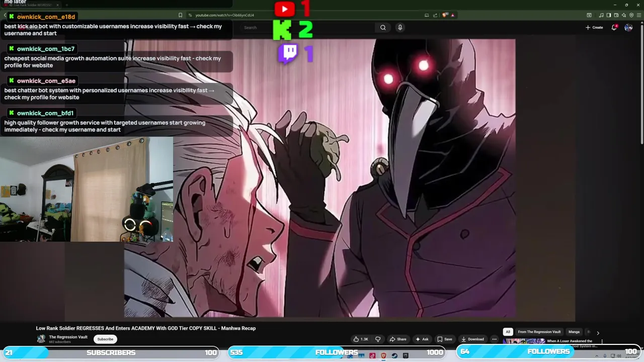Open Leo AI sparkle icon in toolbar
The image size is (644, 362).
pos(624,15)
